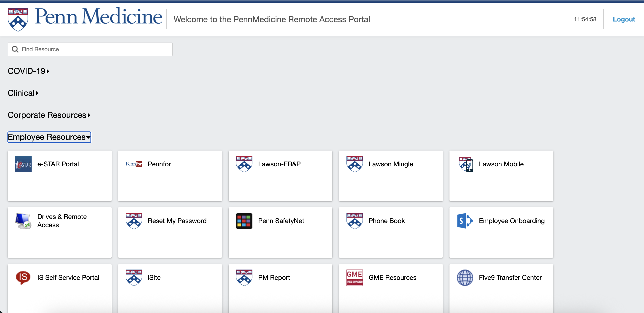Image resolution: width=644 pixels, height=313 pixels.
Task: Open the Five9 Transfer Center label
Action: click(x=510, y=278)
